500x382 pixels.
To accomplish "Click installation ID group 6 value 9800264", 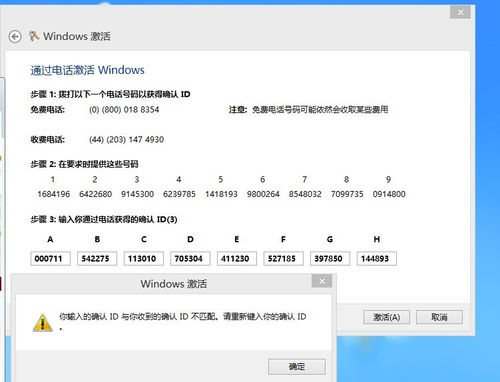I will click(x=263, y=194).
